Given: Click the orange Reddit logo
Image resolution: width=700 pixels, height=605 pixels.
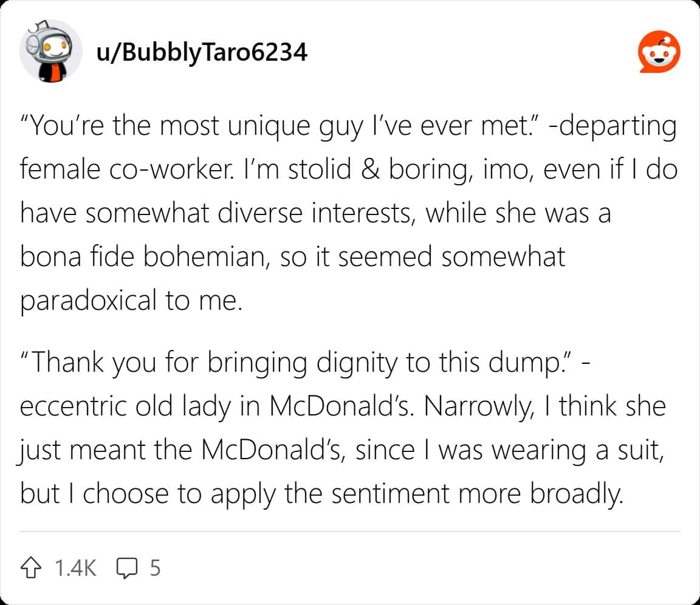Looking at the screenshot, I should click(659, 51).
